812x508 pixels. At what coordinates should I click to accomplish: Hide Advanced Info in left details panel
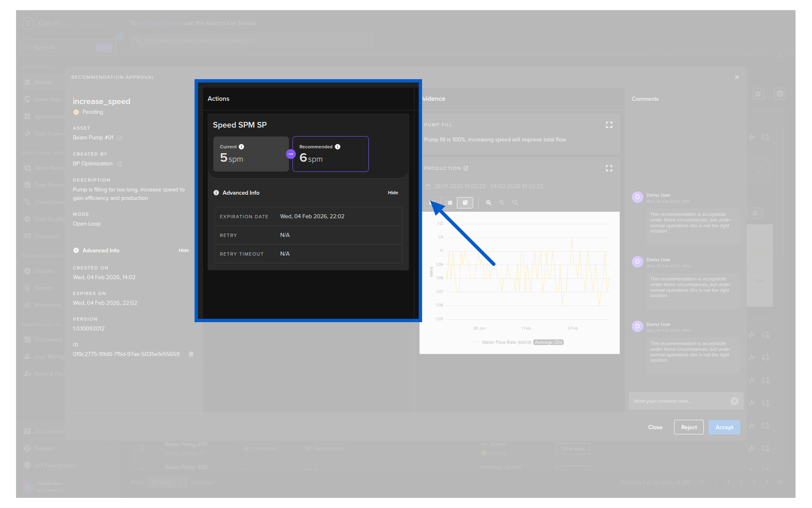pyautogui.click(x=184, y=251)
